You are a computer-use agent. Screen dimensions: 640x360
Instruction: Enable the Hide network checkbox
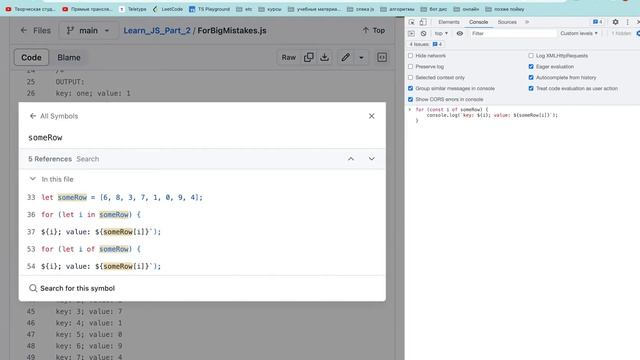411,56
